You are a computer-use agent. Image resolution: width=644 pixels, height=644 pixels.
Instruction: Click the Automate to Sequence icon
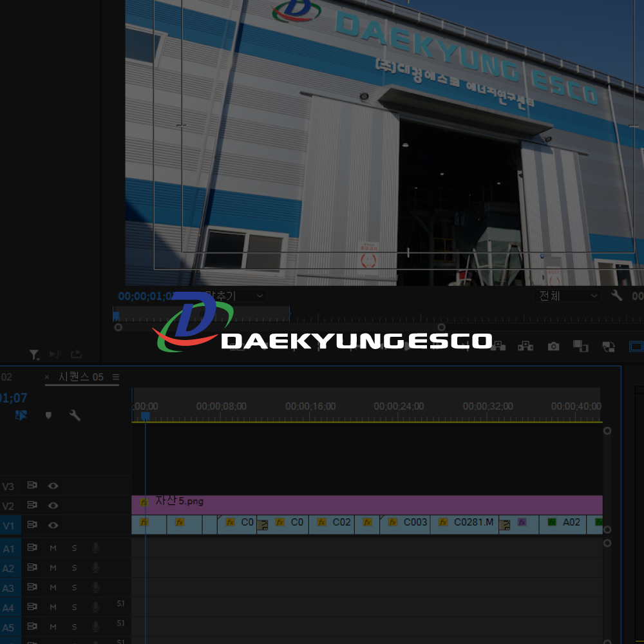point(55,354)
